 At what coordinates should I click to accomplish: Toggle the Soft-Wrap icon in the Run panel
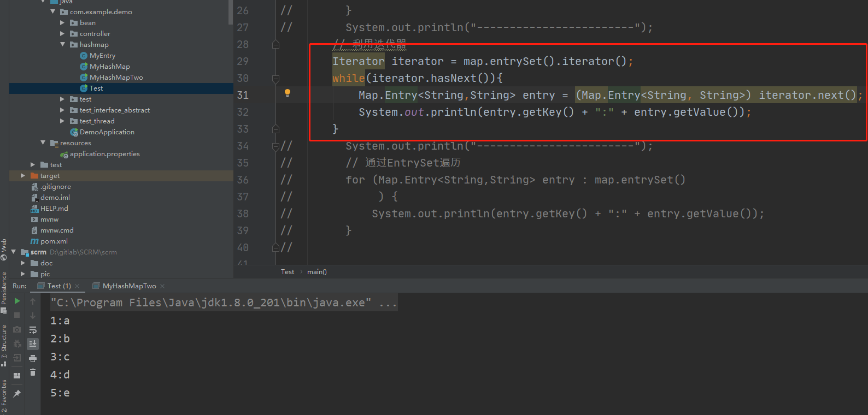33,330
